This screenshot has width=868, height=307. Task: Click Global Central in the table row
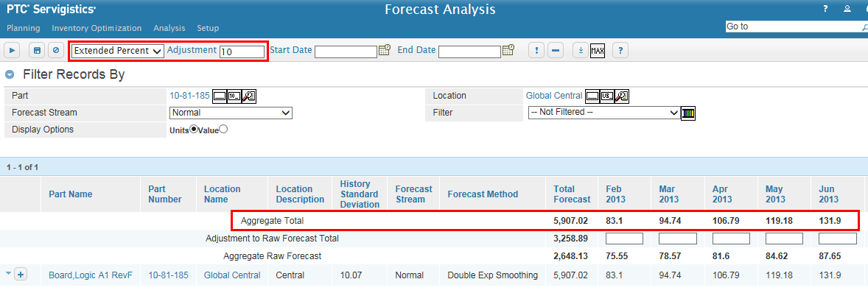coord(232,275)
